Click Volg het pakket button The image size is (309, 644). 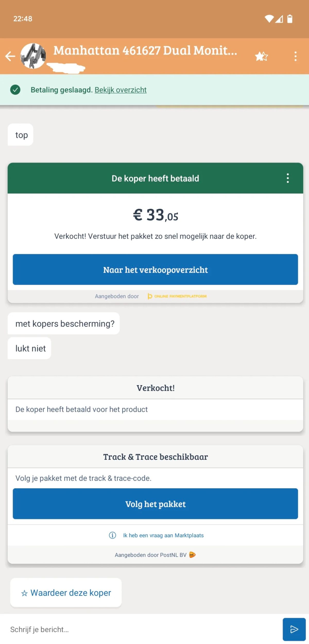coord(155,504)
